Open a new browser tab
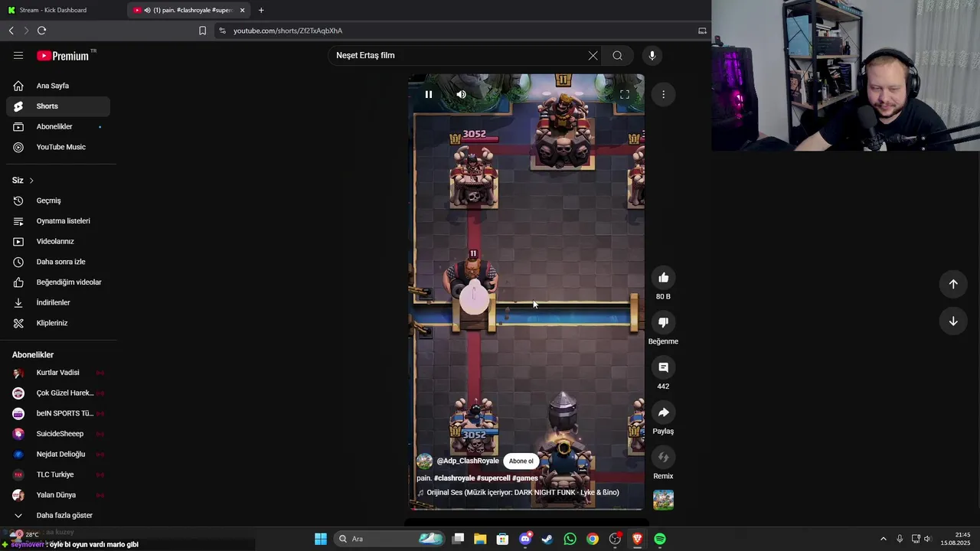The width and height of the screenshot is (980, 551). [x=261, y=10]
